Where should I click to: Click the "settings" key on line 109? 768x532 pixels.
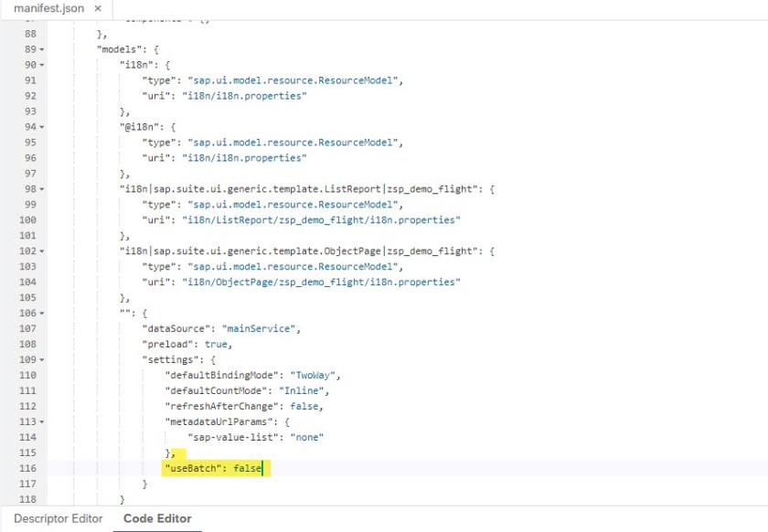pos(170,359)
